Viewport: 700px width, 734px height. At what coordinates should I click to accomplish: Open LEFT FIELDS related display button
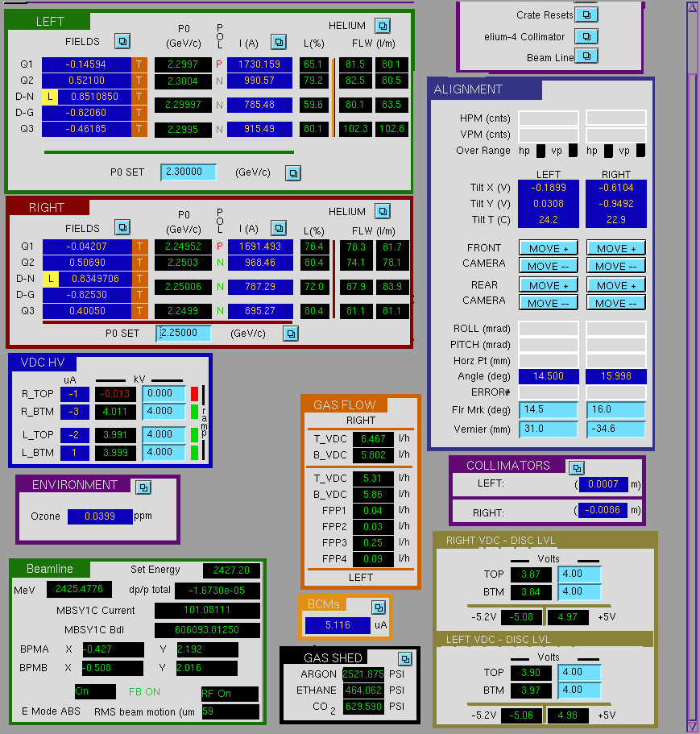coord(122,42)
